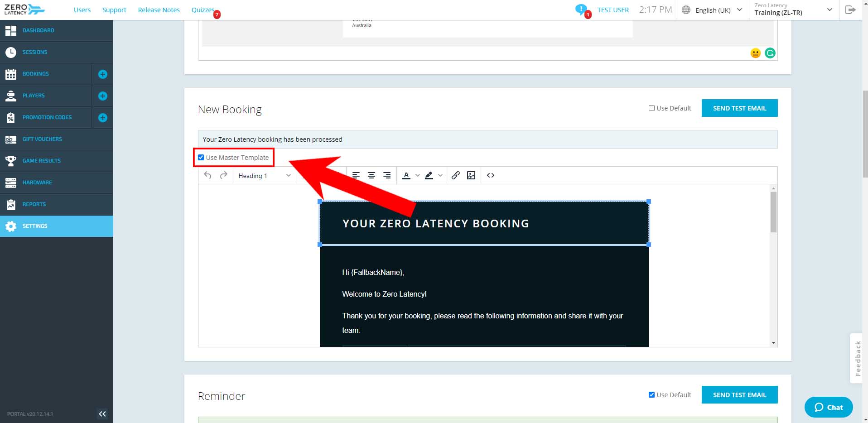Open the highlight colour picker arrow

(x=440, y=175)
